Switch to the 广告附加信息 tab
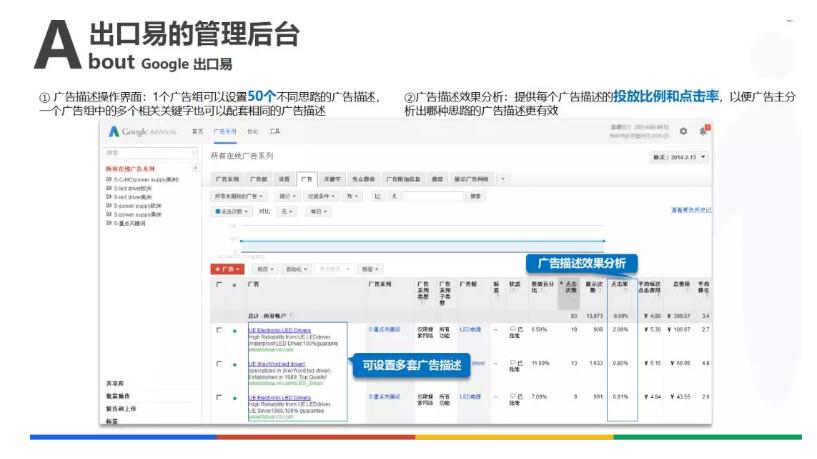The height and width of the screenshot is (459, 817). pos(403,179)
